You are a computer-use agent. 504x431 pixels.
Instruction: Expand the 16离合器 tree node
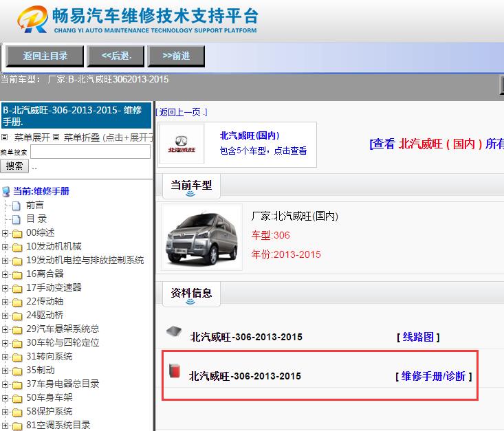(5, 274)
